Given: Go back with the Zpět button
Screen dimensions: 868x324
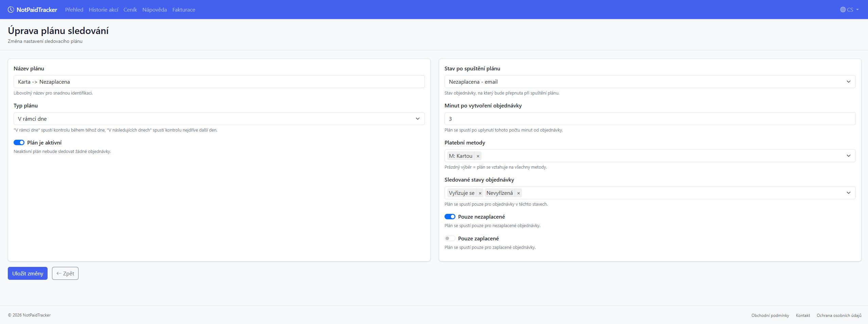Looking at the screenshot, I should coord(65,273).
